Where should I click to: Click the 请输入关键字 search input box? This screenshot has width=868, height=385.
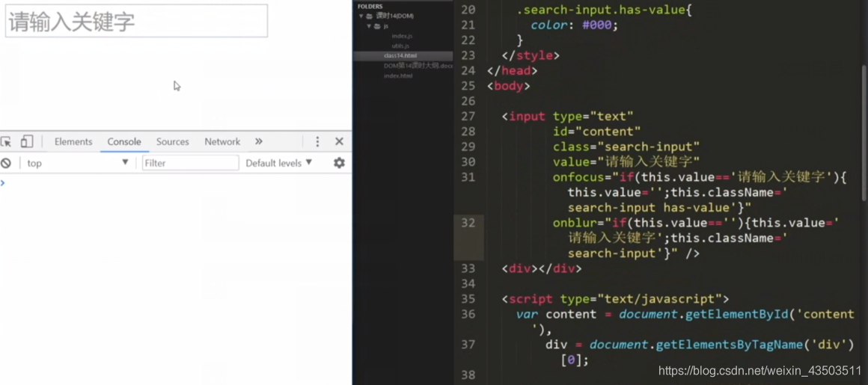click(x=136, y=21)
